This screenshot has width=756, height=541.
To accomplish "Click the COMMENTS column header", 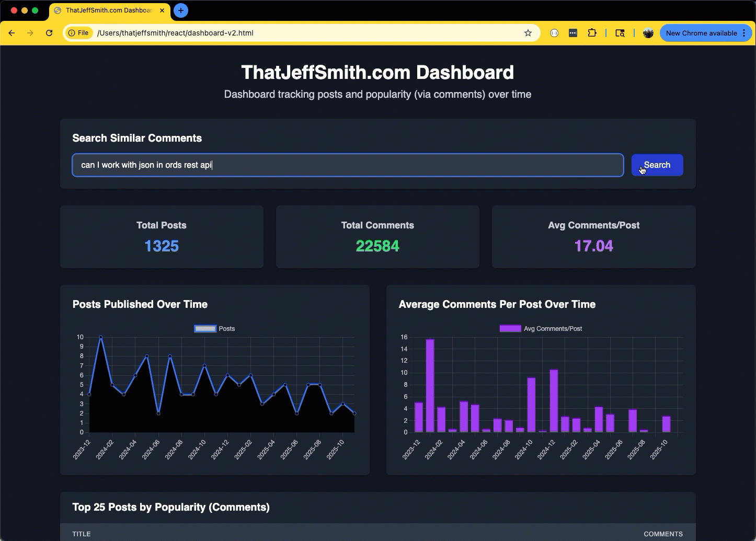I will tap(663, 534).
